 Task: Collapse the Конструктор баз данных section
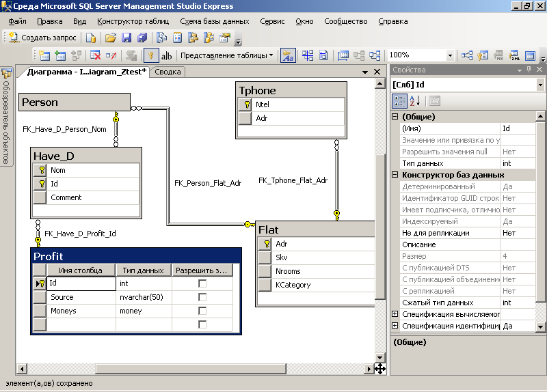(x=395, y=175)
